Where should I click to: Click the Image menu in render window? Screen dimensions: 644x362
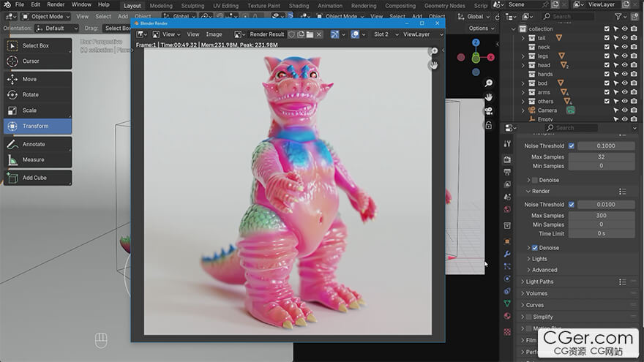point(214,34)
